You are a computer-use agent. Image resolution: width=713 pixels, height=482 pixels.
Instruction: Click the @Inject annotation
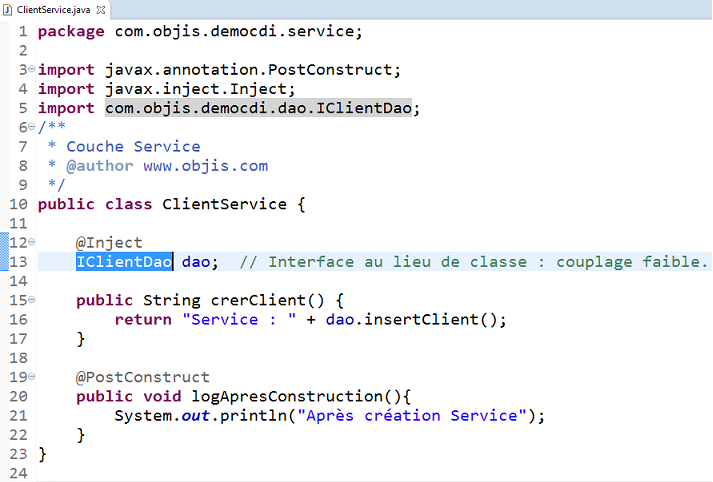[x=109, y=243]
